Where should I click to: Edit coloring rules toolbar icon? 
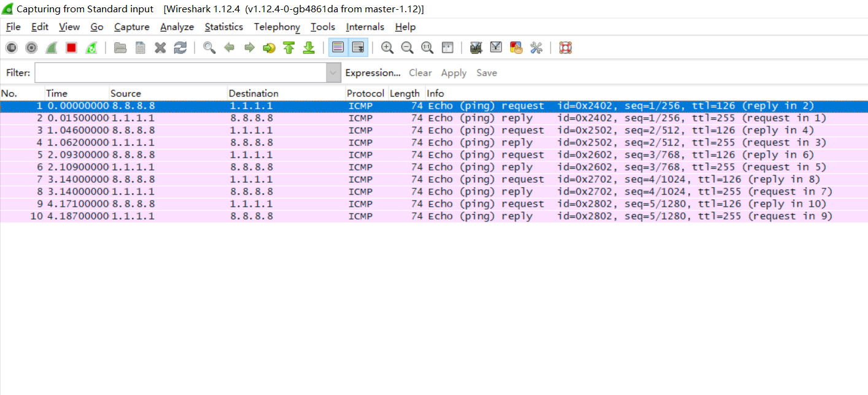[x=516, y=48]
